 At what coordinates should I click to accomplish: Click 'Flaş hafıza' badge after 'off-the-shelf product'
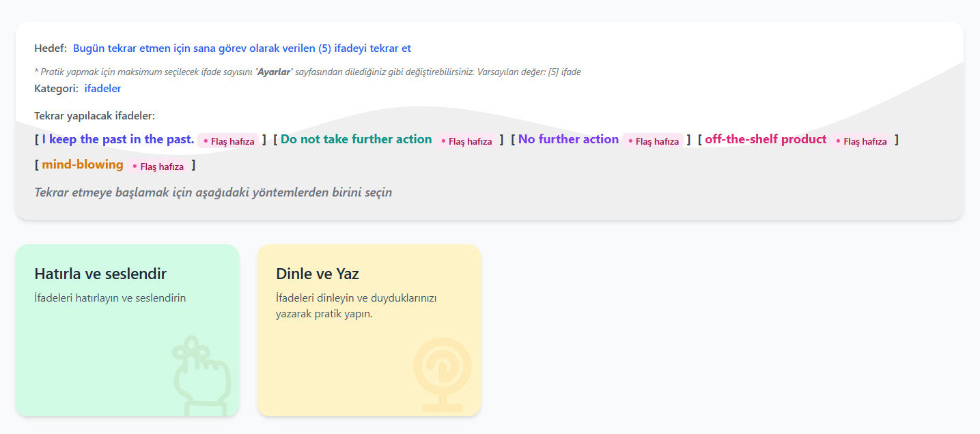(860, 141)
